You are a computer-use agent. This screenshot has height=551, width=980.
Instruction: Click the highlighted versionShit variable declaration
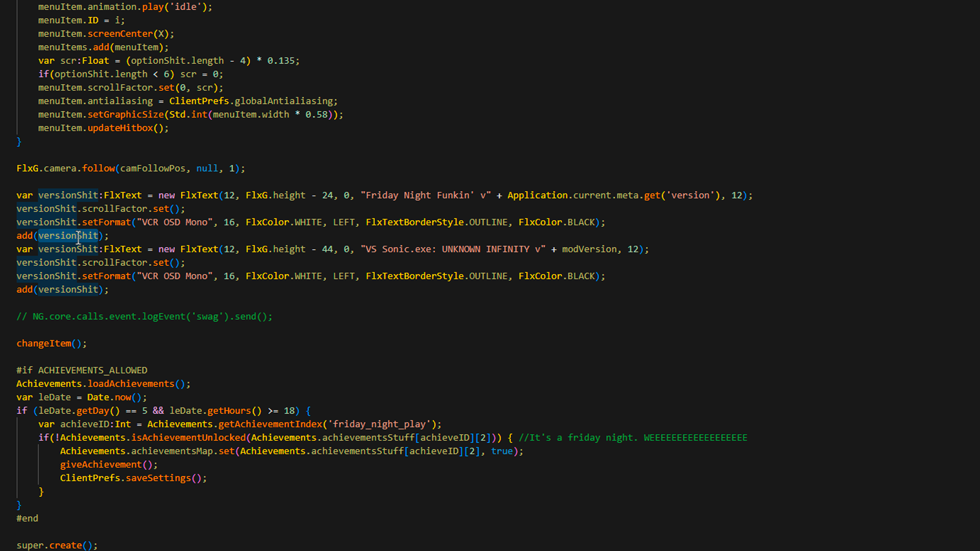click(68, 195)
